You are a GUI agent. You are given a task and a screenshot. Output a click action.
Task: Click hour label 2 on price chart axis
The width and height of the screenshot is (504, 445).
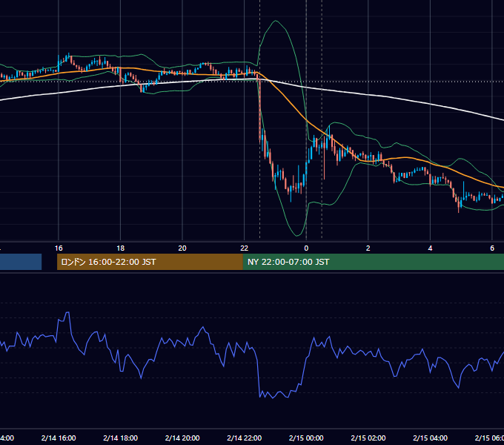tap(368, 248)
